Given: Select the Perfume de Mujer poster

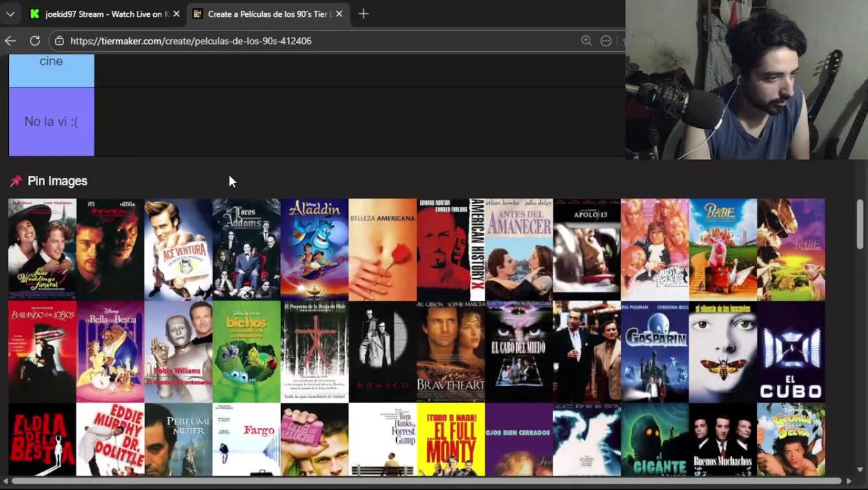Looking at the screenshot, I should click(x=178, y=440).
